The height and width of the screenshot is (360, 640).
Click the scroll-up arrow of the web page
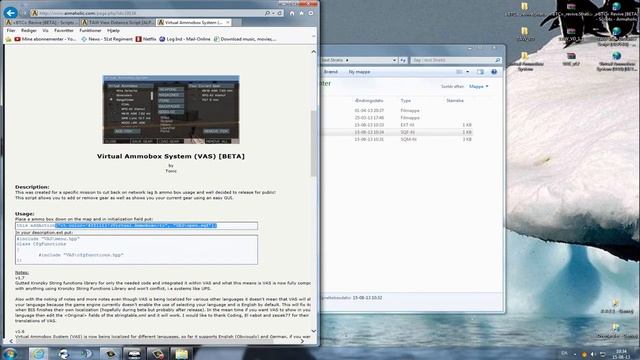[x=313, y=52]
